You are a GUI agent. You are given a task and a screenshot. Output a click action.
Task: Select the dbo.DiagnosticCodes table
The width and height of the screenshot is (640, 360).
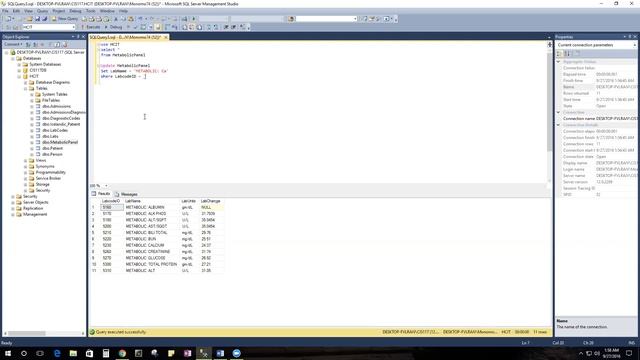pyautogui.click(x=61, y=118)
